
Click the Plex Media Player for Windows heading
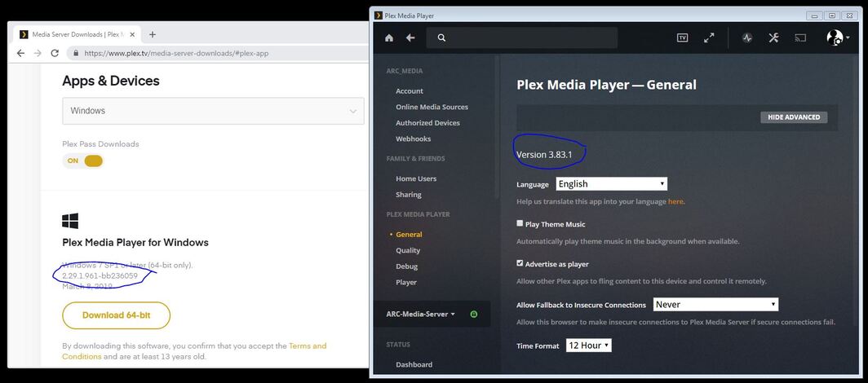tap(135, 243)
